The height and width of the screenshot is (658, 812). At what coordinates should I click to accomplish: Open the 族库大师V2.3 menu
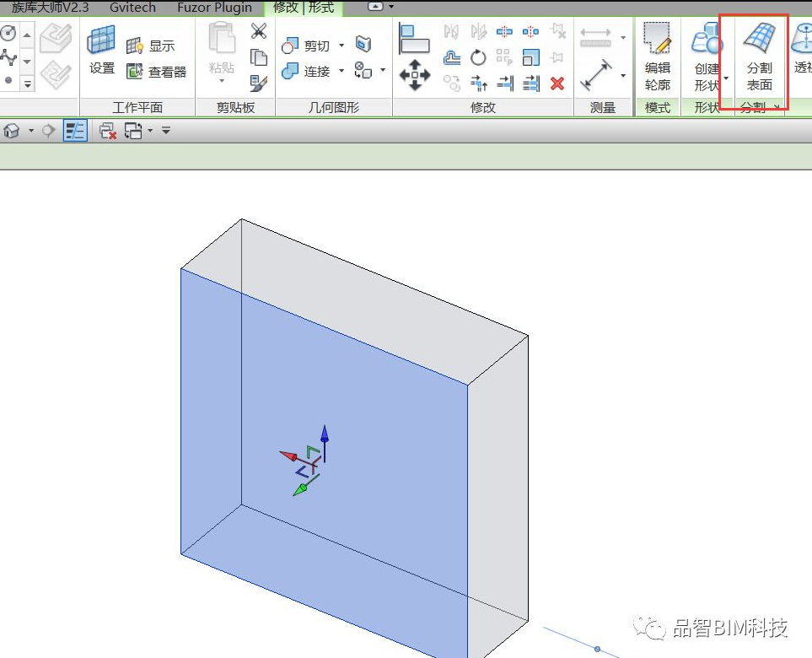[x=48, y=8]
